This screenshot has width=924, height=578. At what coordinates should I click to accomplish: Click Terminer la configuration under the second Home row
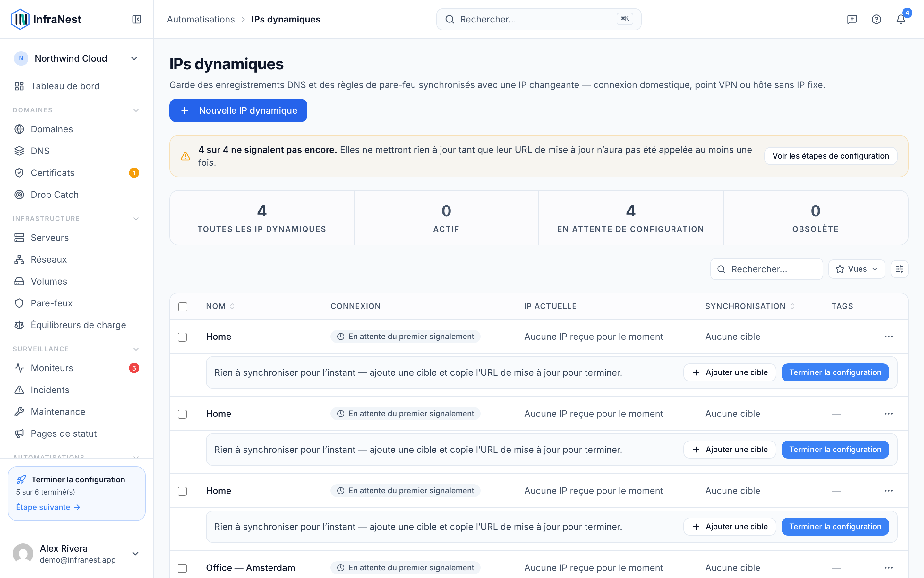(x=835, y=450)
